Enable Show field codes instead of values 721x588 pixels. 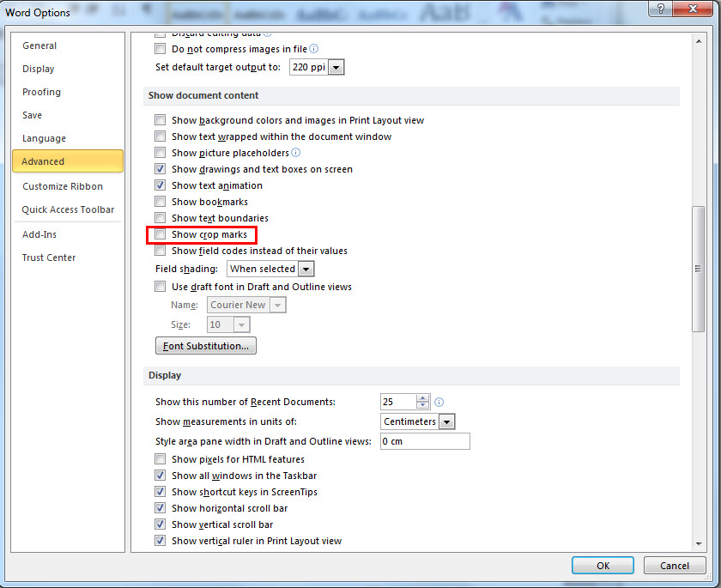[160, 251]
